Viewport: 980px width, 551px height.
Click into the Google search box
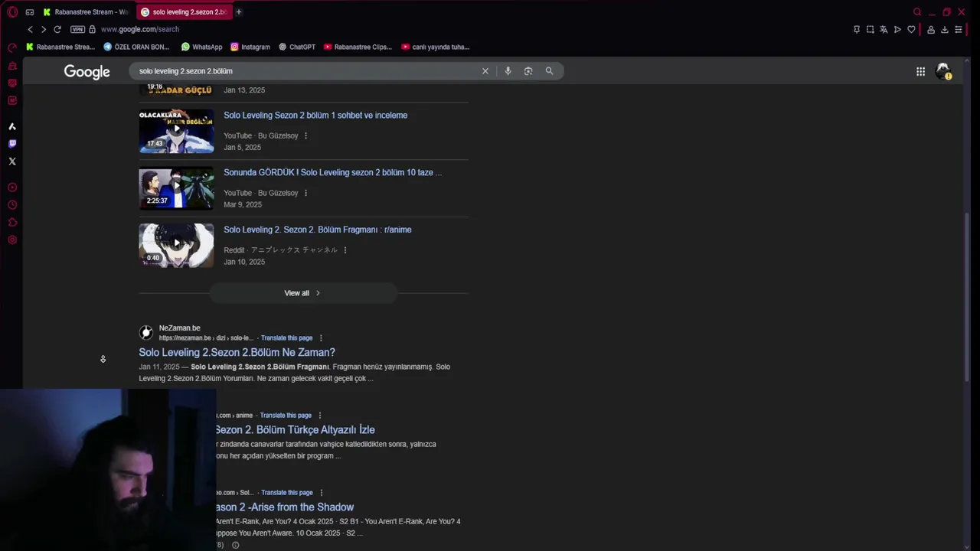coord(306,70)
